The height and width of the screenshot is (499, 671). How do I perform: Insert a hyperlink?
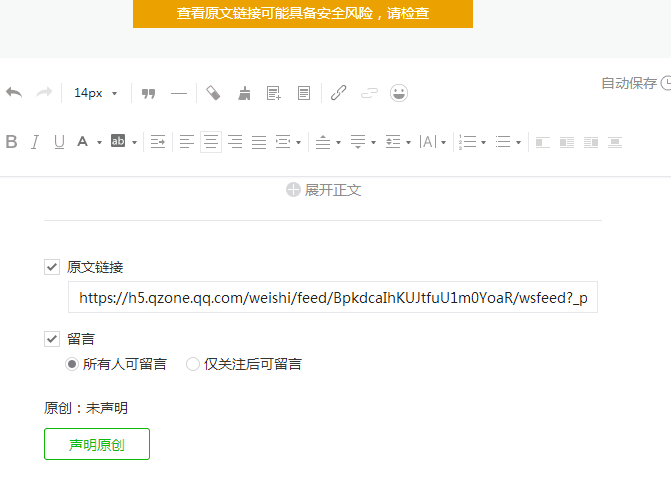coord(338,93)
